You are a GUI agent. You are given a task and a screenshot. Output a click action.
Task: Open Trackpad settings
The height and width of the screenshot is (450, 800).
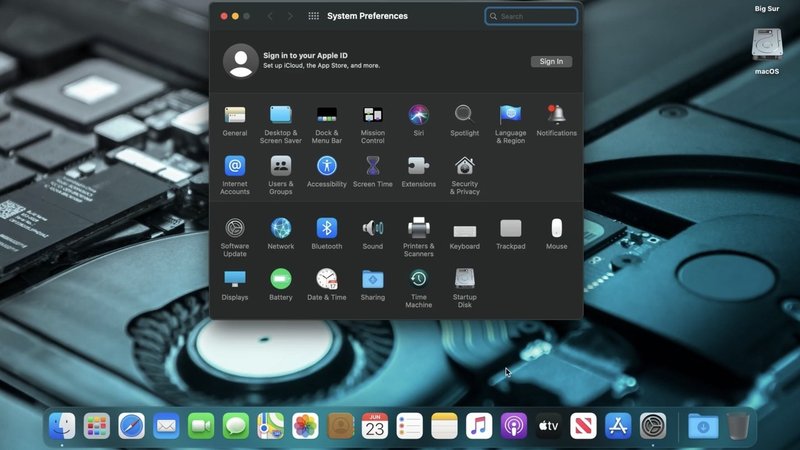click(x=510, y=235)
